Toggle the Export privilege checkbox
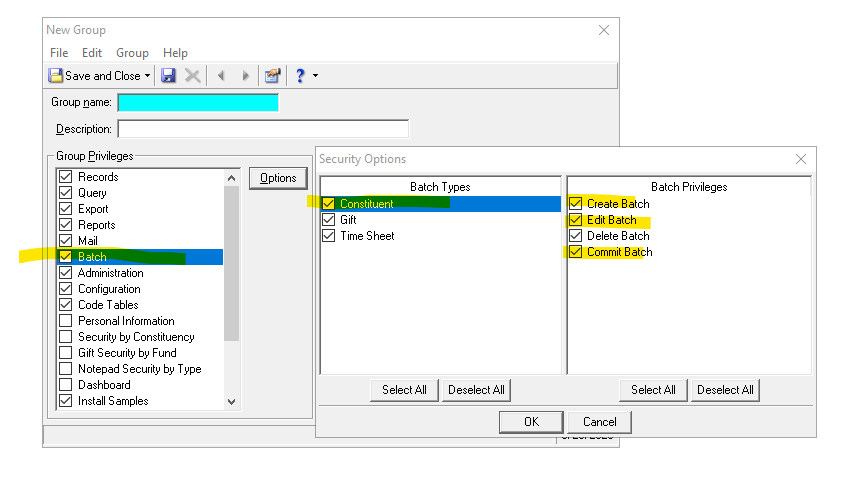Screen dimensions: 844x482 [66, 208]
